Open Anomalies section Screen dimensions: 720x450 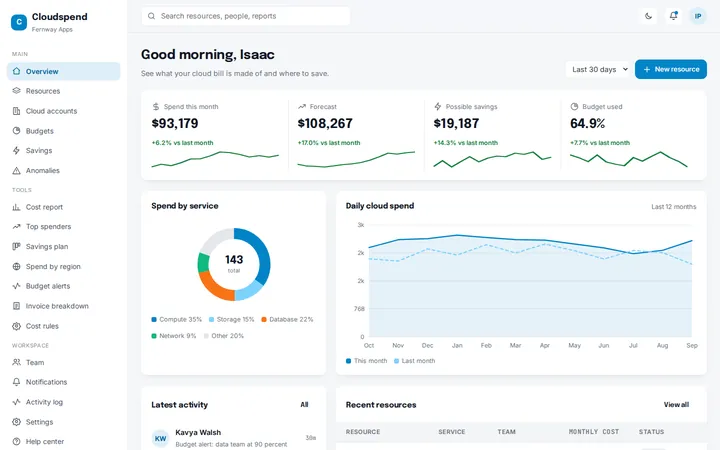tap(63, 170)
